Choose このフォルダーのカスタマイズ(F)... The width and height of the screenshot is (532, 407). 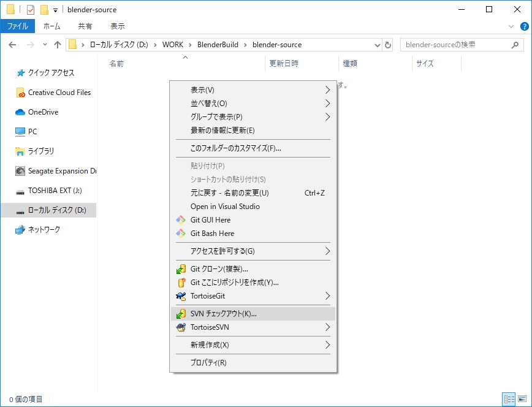(x=253, y=148)
